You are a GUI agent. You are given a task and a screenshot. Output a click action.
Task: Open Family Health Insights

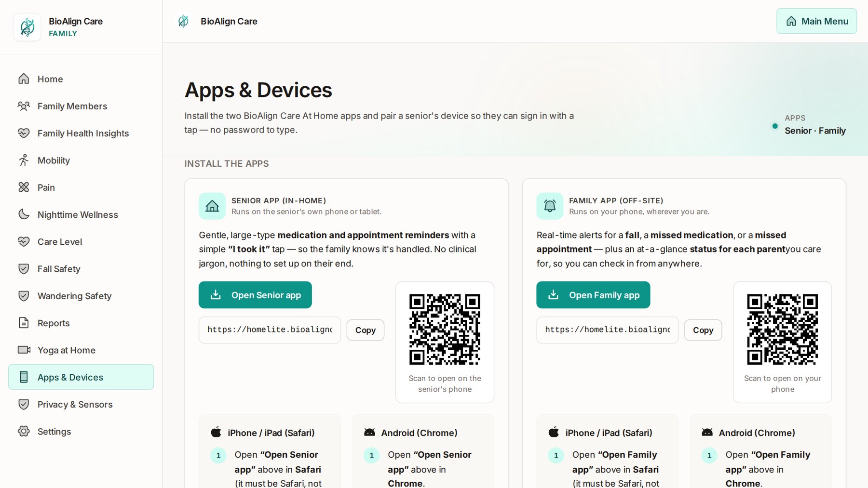tap(81, 133)
